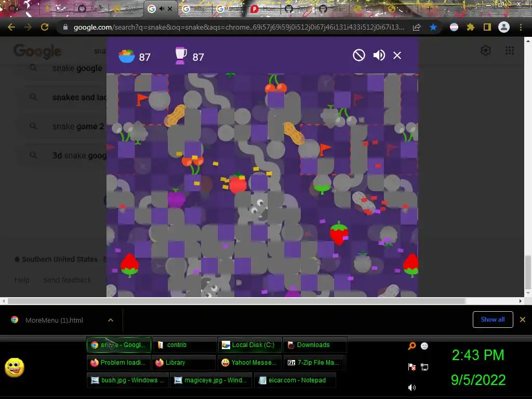Switch to the Pinterest 'How' tab
Screen dimensions: 532x399
tap(263, 9)
